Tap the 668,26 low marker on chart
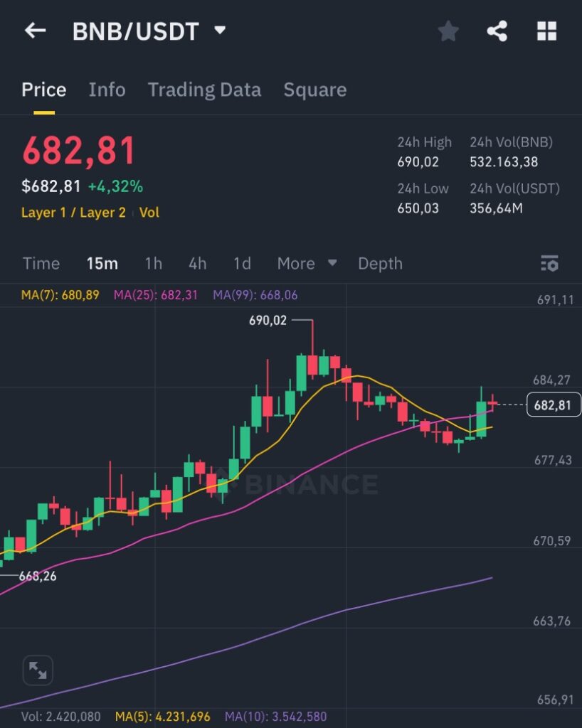The width and height of the screenshot is (582, 728). click(x=38, y=576)
